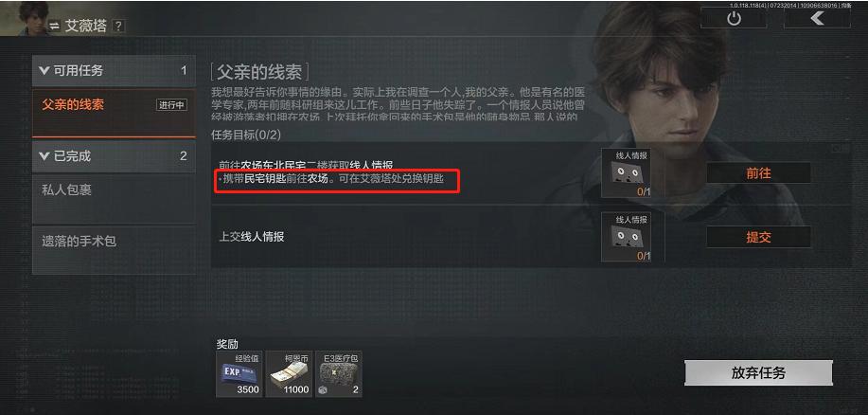
Task: Select the 父亲的线索 task entry
Action: pos(114,113)
